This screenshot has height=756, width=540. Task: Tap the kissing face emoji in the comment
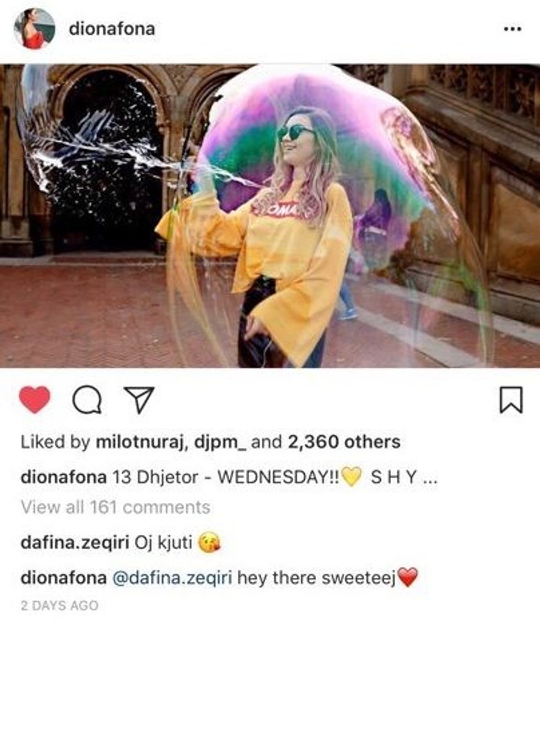pos(209,543)
